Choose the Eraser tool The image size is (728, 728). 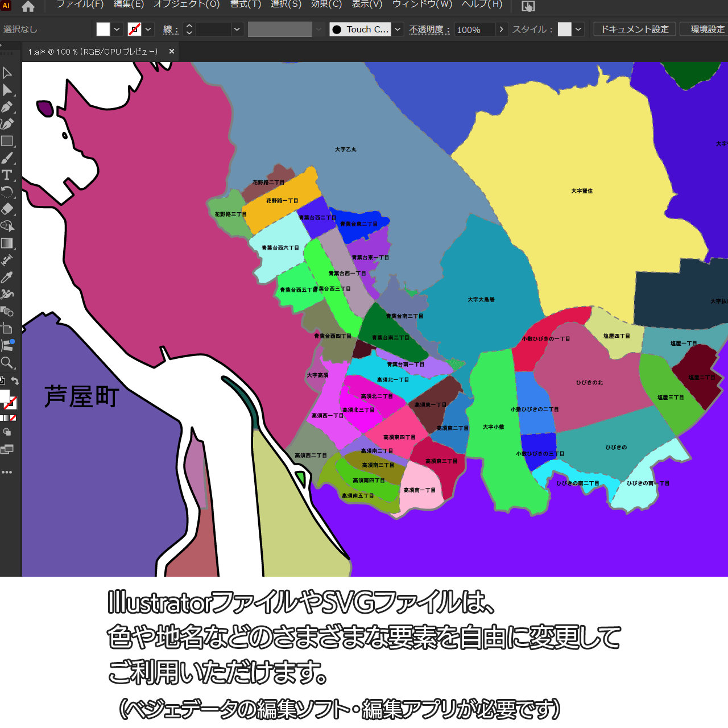[x=7, y=209]
